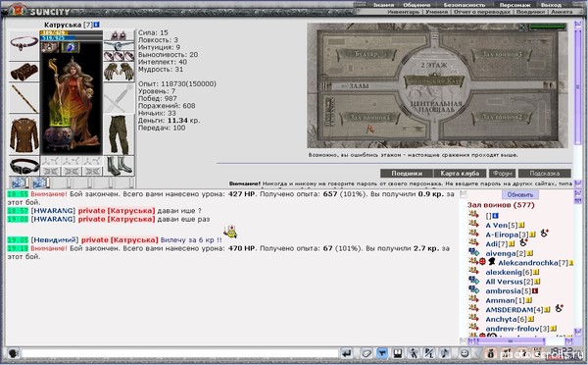Open the Инвентарь submenu link
Viewport: 588px width, 365px height.
point(404,12)
